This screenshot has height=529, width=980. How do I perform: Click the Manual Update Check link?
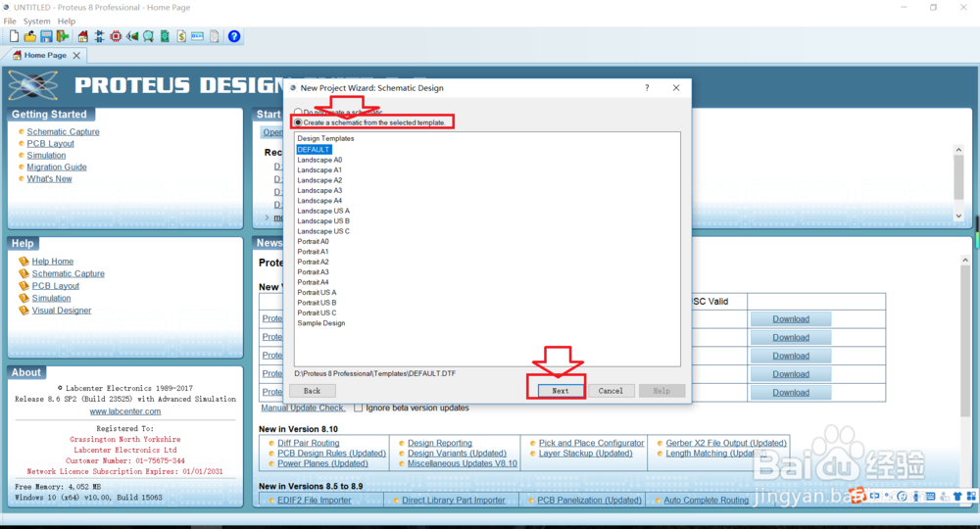tap(303, 408)
